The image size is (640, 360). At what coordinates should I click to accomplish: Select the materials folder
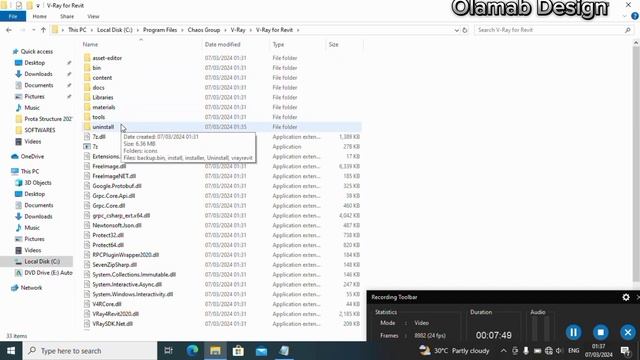pos(104,107)
